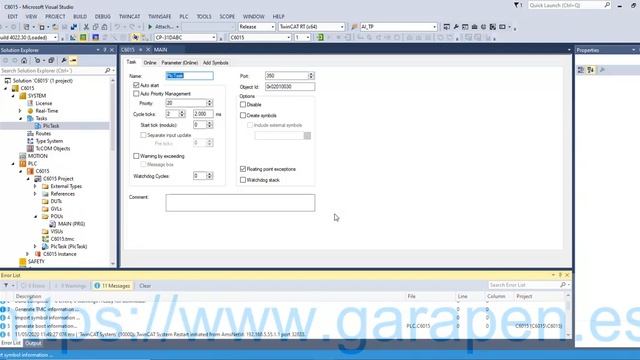Click the Copy icon in toolbar
The width and height of the screenshot is (640, 360).
tap(95, 27)
